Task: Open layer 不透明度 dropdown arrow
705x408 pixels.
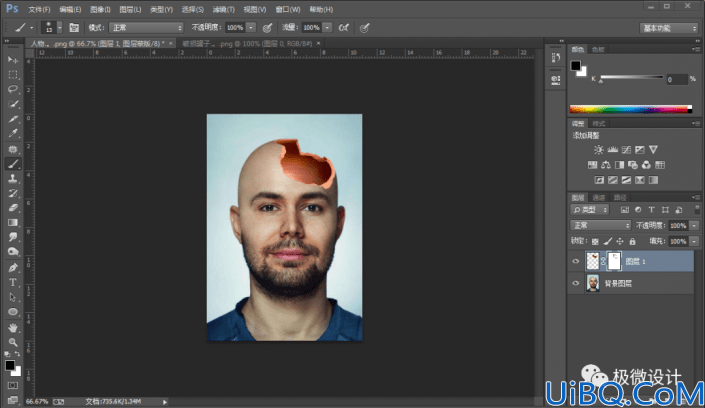Action: [x=694, y=225]
